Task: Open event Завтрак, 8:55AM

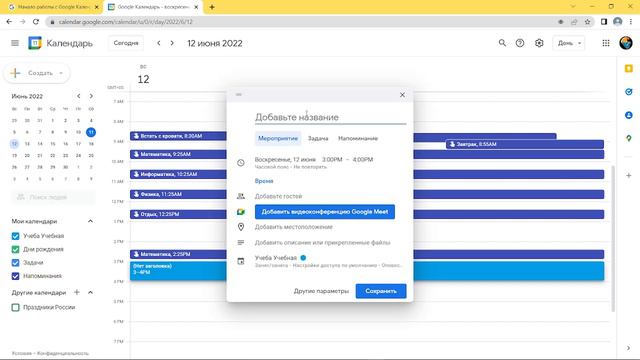Action: [x=524, y=144]
